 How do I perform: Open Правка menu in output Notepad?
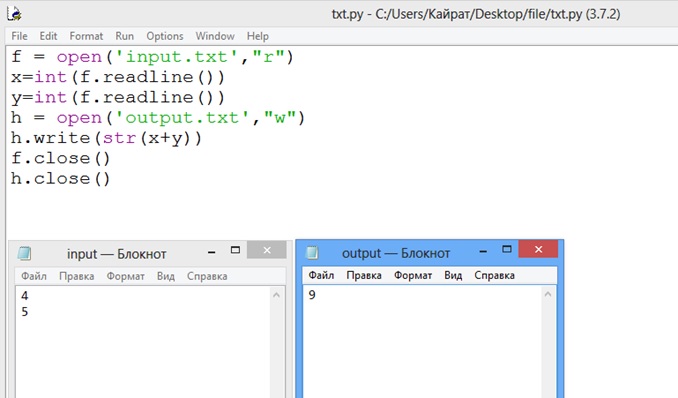click(364, 275)
